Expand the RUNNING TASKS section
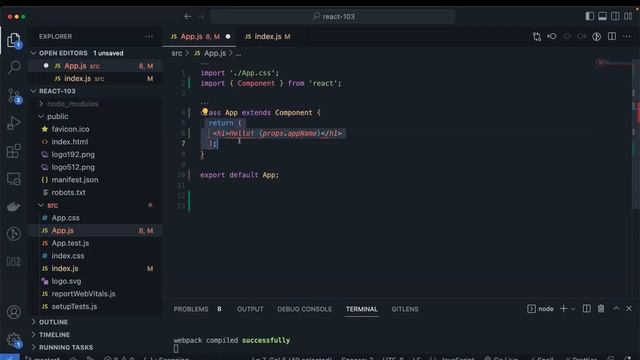 [96, 347]
